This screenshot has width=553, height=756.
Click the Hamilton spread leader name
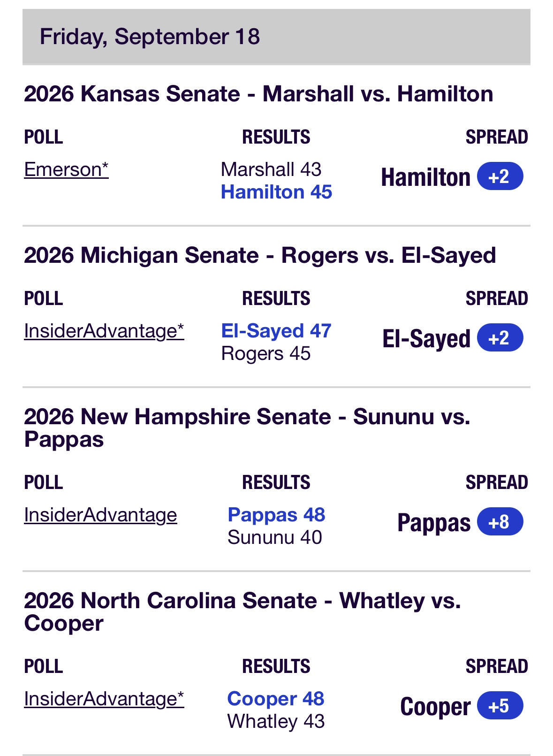click(425, 177)
